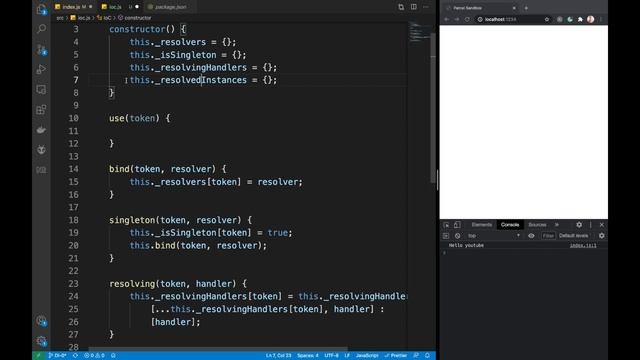
Task: Reload the localhost page
Action: 467,19
